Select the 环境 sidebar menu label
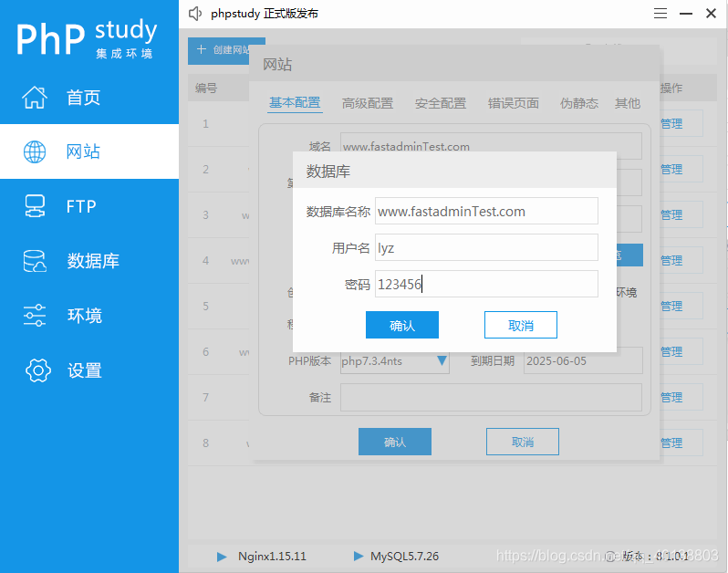The image size is (728, 573). point(85,316)
